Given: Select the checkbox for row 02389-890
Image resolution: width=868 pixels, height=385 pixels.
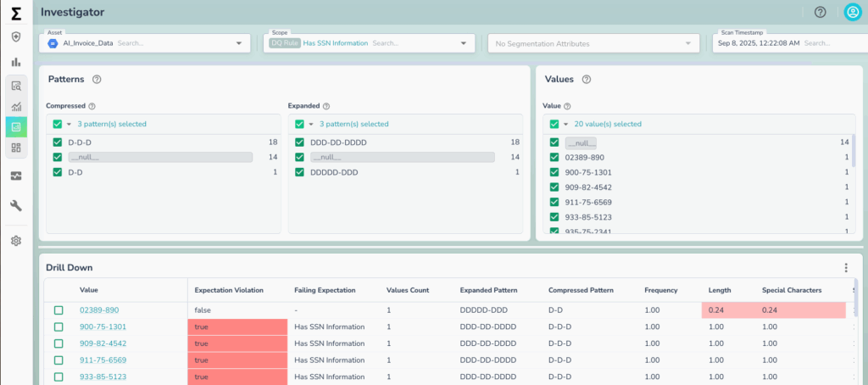Looking at the screenshot, I should tap(58, 310).
